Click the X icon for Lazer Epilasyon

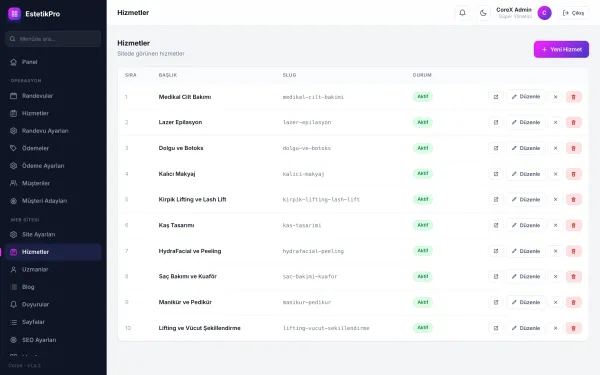pyautogui.click(x=555, y=122)
